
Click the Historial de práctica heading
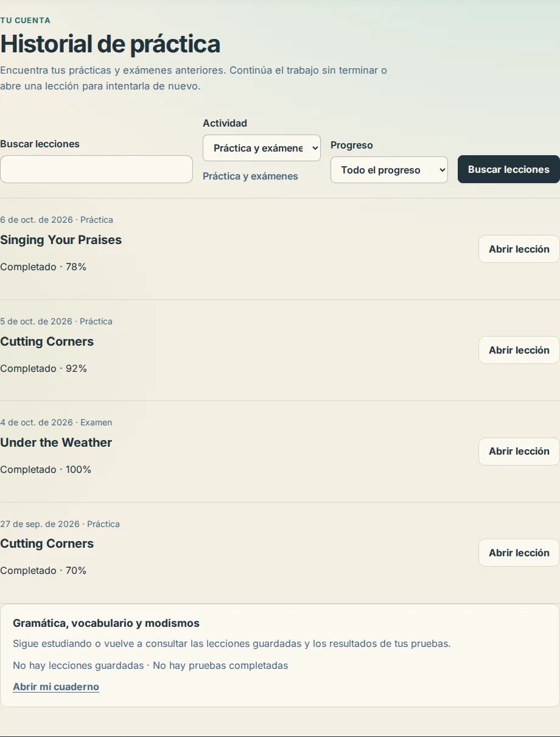[x=110, y=44]
